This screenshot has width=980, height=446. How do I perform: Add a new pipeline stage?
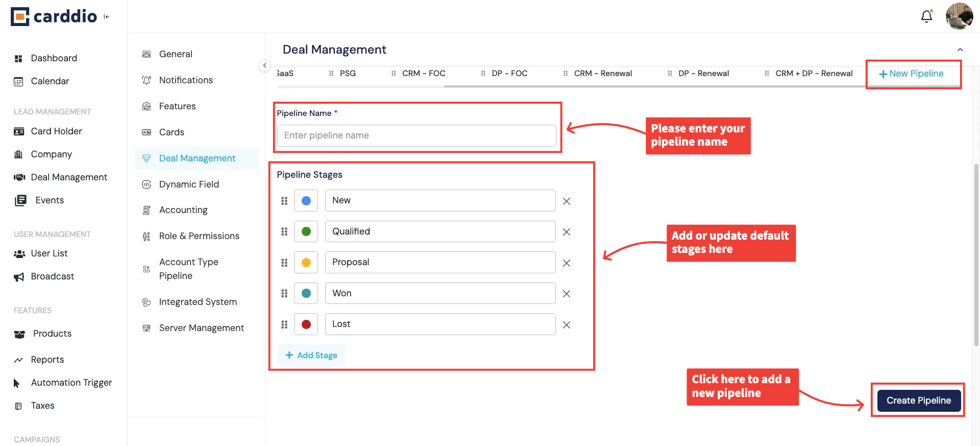pyautogui.click(x=311, y=355)
